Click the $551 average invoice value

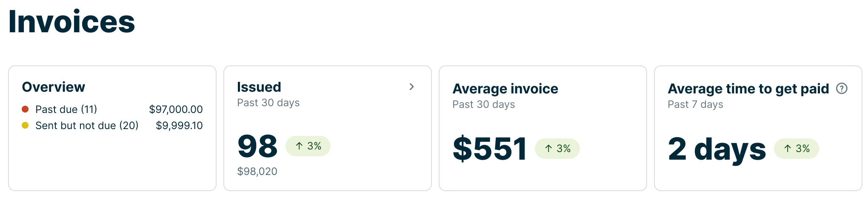(490, 149)
